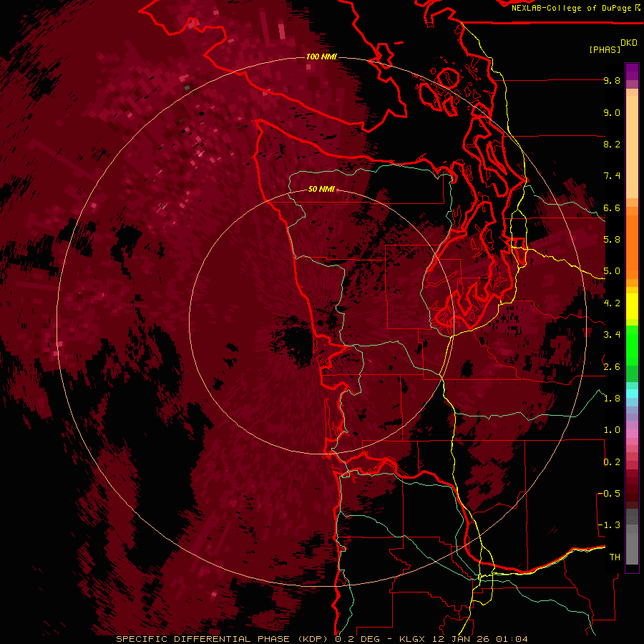Screen dimensions: 644x644
Task: Select the 9.0 legend value
Action: [x=612, y=112]
